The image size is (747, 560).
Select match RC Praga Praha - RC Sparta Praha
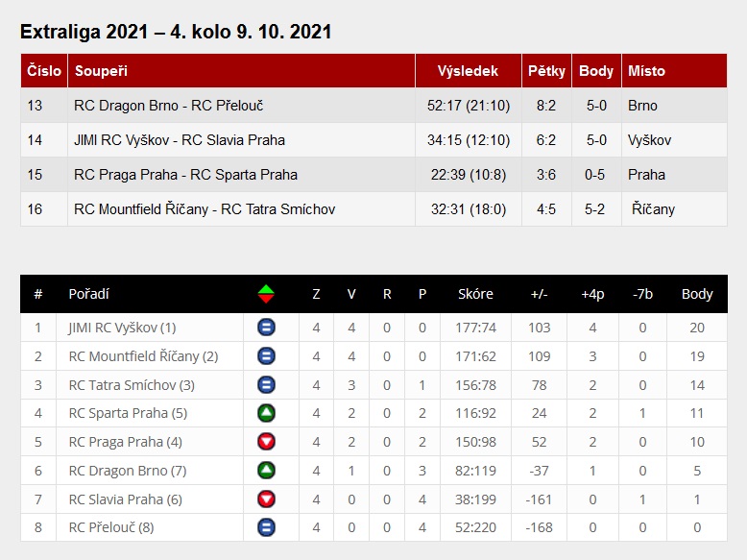185,175
